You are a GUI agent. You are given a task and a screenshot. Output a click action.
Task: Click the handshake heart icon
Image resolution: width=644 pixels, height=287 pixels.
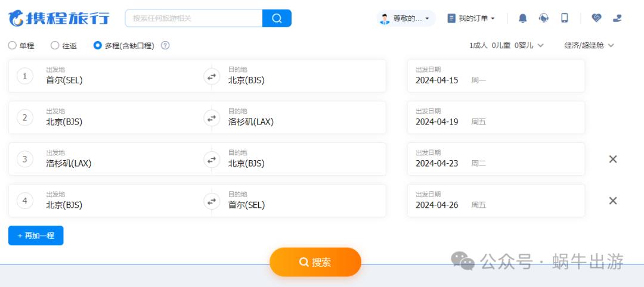[x=596, y=18]
